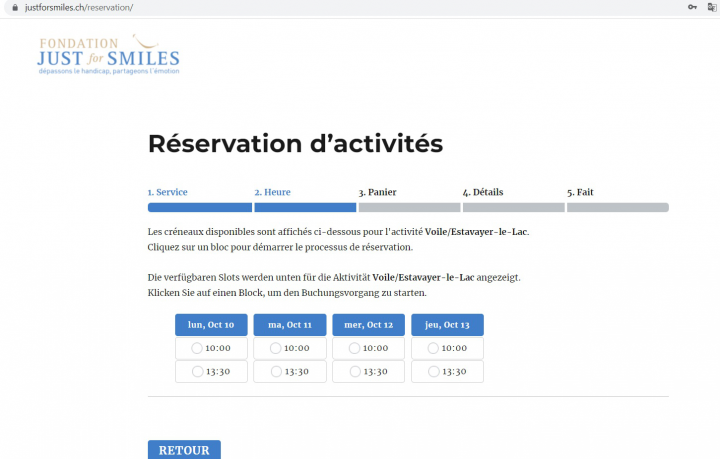The width and height of the screenshot is (720, 459).
Task: Open the Just for Smiles logo
Action: click(x=108, y=54)
